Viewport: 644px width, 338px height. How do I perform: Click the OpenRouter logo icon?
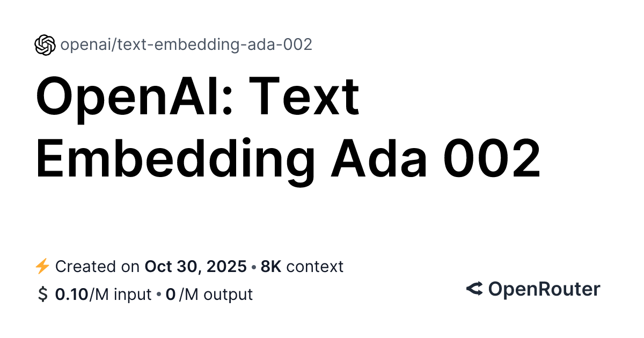click(474, 289)
